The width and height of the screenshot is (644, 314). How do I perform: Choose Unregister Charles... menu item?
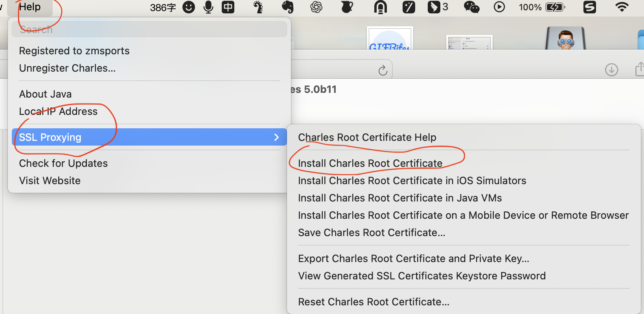click(67, 68)
